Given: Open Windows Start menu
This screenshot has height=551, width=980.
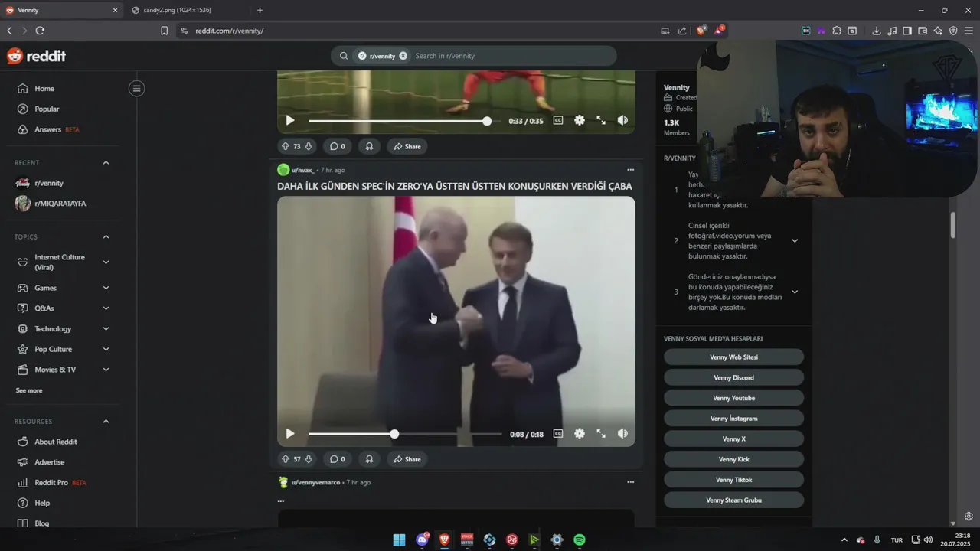Looking at the screenshot, I should click(399, 540).
